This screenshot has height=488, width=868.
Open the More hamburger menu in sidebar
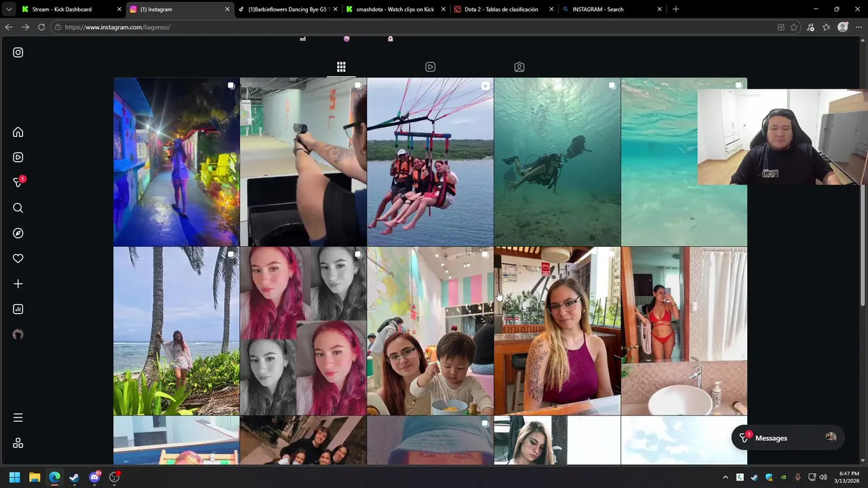(x=18, y=418)
